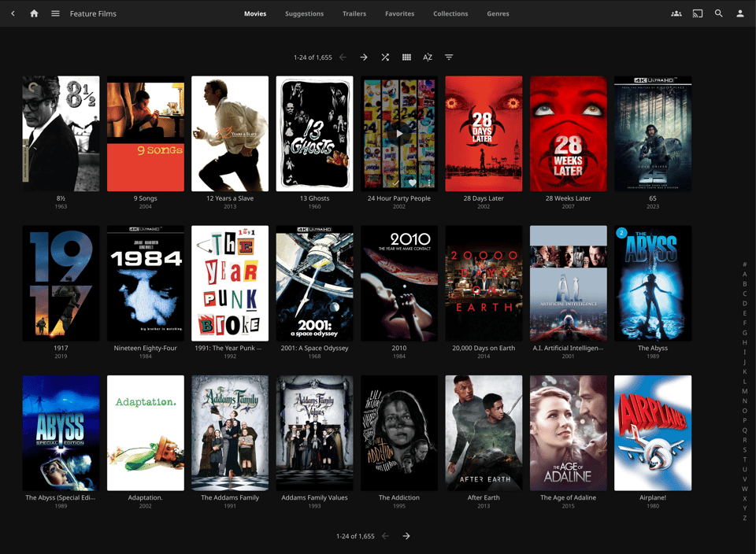Open the A-Z sort options menu
The image size is (756, 554).
428,57
